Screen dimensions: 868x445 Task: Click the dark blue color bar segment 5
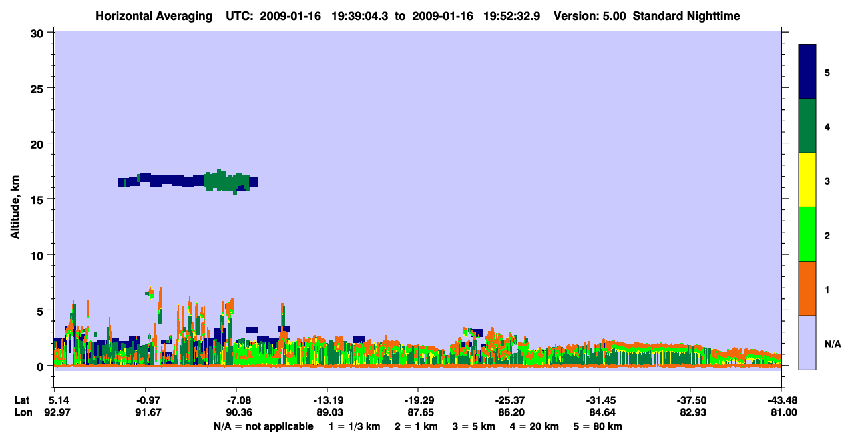[x=807, y=72]
